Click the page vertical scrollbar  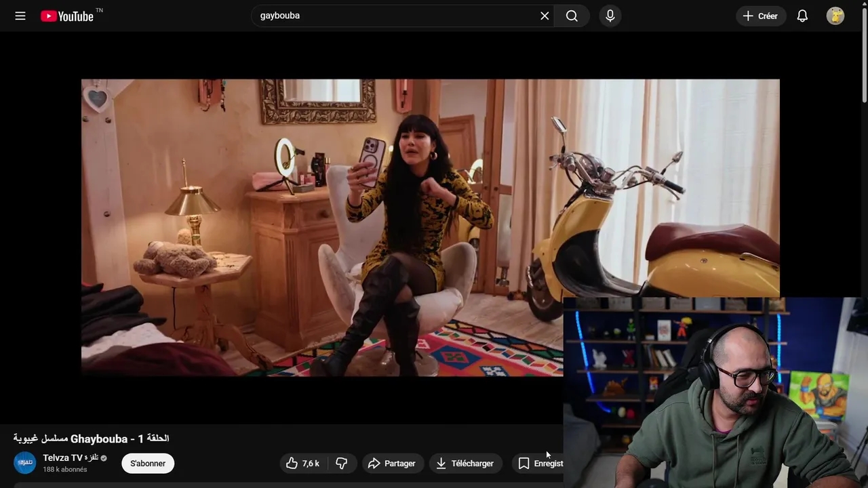coord(864,54)
